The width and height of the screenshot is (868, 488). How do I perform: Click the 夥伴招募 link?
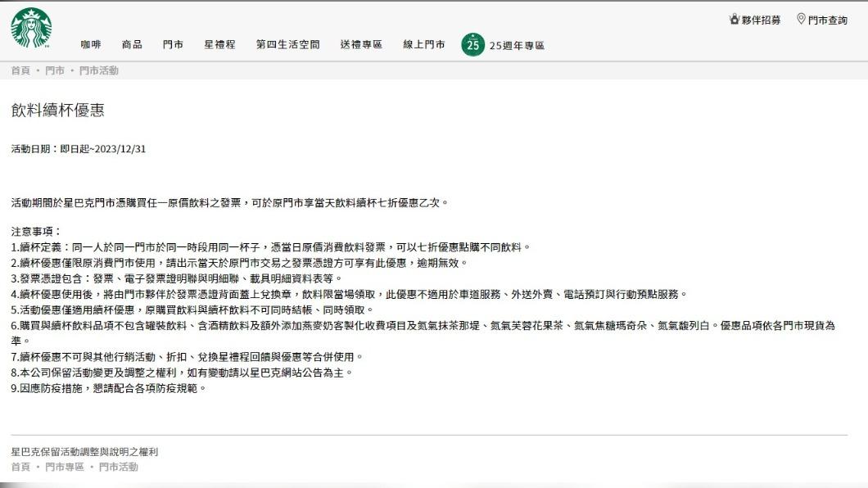click(762, 20)
